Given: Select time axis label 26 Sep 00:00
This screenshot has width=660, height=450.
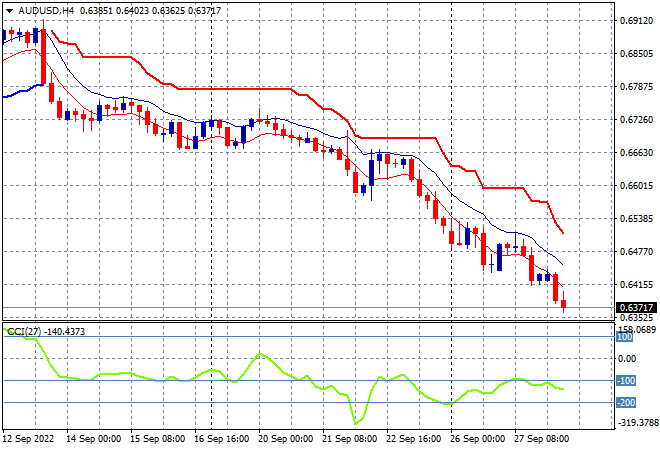Looking at the screenshot, I should [477, 439].
